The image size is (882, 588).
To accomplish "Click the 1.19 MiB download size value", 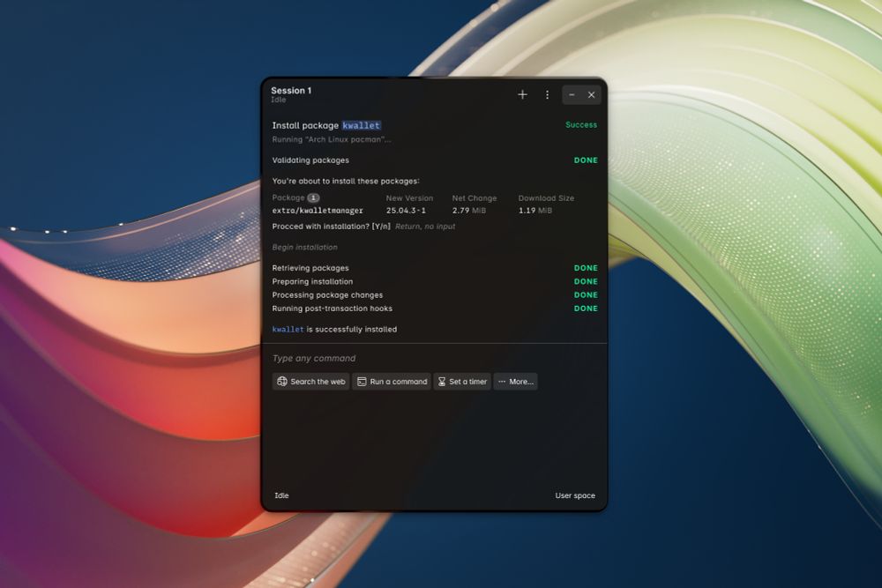I will pyautogui.click(x=535, y=211).
